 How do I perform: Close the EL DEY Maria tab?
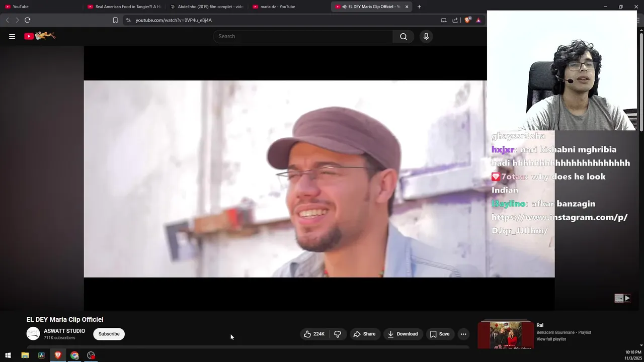pos(407,7)
